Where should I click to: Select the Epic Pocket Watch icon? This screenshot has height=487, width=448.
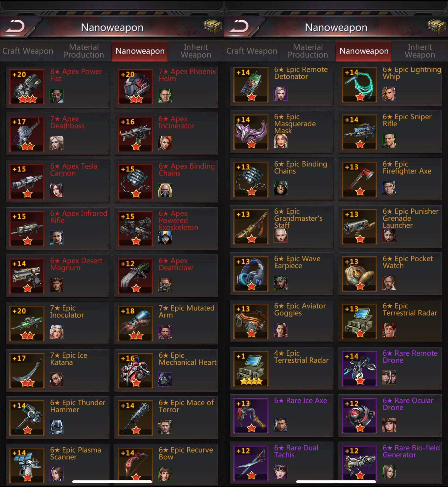click(x=360, y=274)
